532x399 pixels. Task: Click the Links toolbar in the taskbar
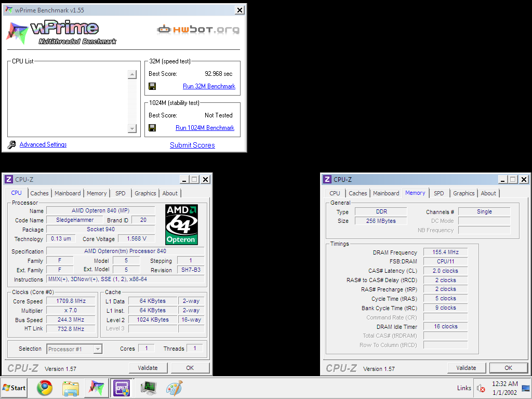464,388
